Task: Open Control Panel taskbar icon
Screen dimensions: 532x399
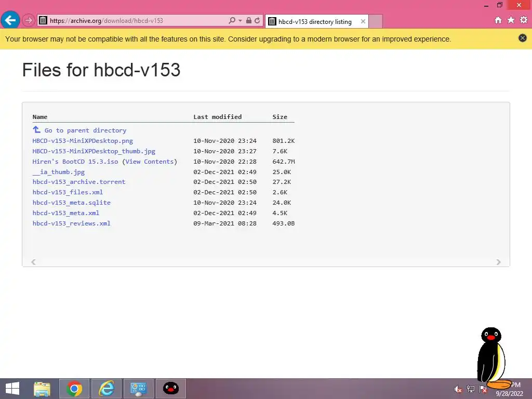Action: [x=138, y=389]
